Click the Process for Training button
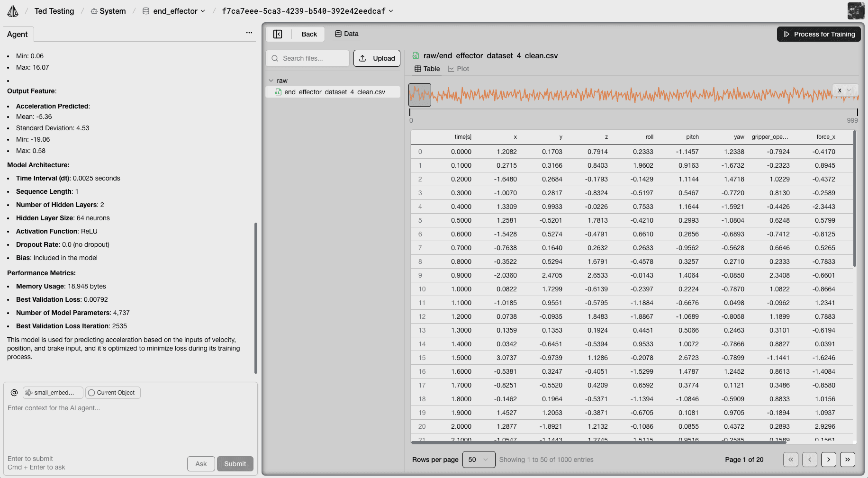Screen dimensions: 868x478 (x=819, y=34)
